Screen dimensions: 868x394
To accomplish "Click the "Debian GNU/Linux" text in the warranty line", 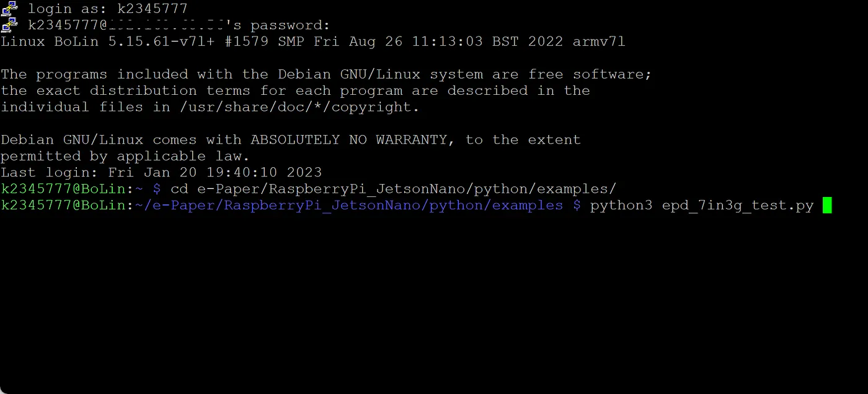I will coord(72,139).
